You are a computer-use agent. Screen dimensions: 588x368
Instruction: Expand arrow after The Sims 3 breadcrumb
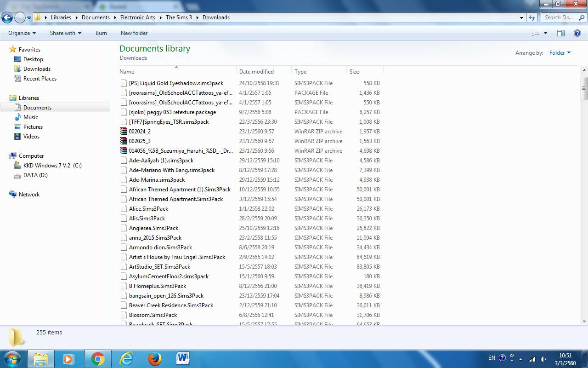coord(197,17)
